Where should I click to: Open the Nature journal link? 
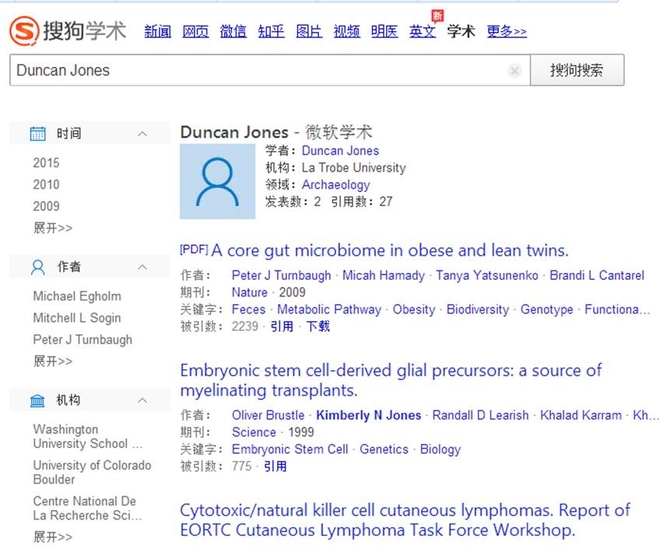[250, 293]
